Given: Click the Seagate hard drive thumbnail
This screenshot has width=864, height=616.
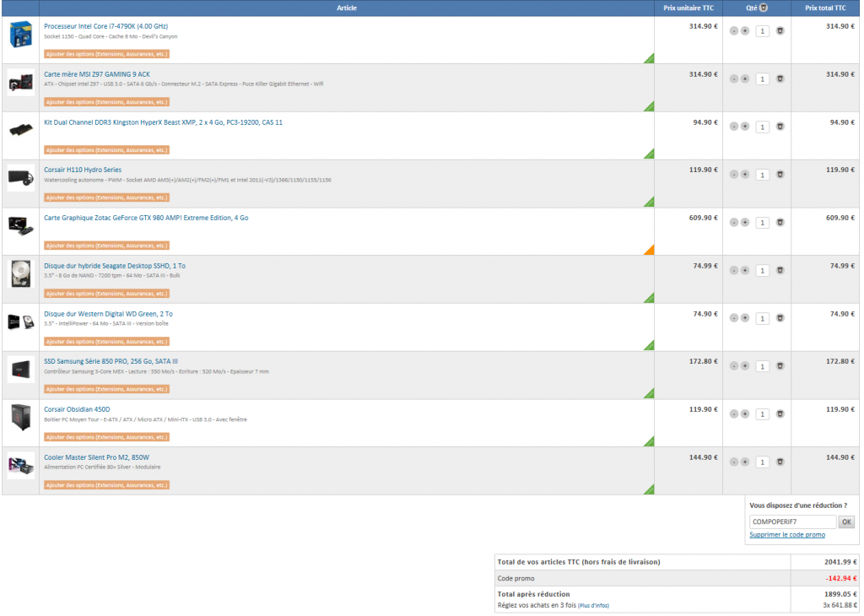Looking at the screenshot, I should (21, 274).
